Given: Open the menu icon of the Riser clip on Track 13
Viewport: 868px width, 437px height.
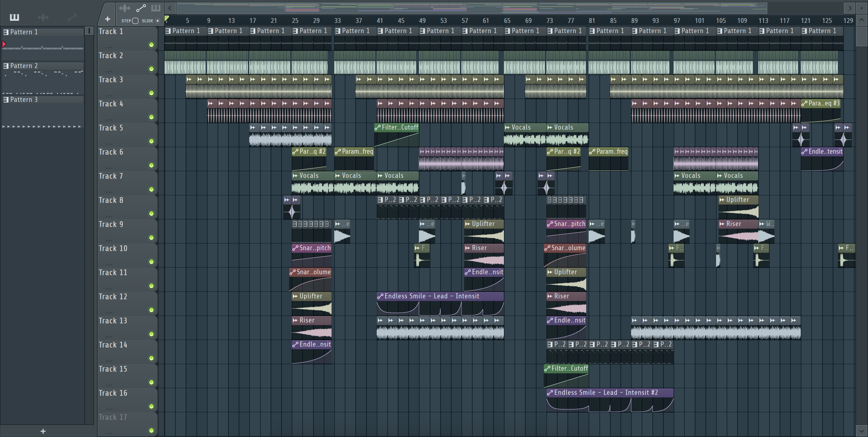Looking at the screenshot, I should pyautogui.click(x=295, y=320).
